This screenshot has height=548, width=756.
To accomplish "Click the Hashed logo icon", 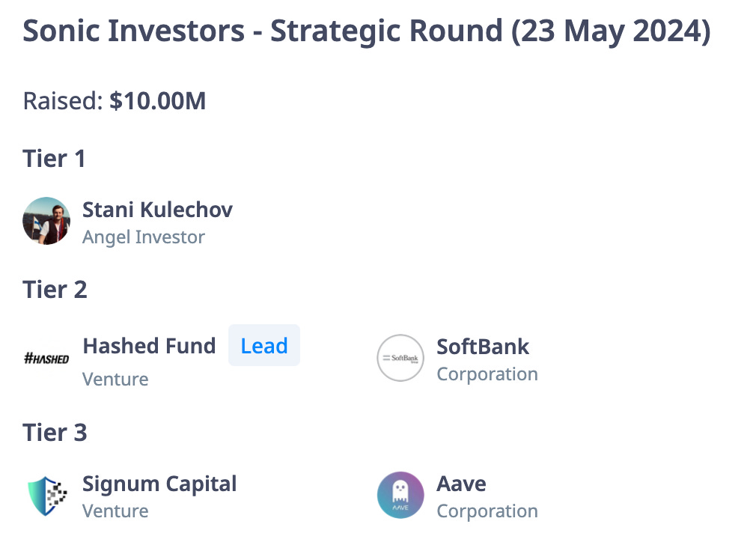I will tap(46, 359).
